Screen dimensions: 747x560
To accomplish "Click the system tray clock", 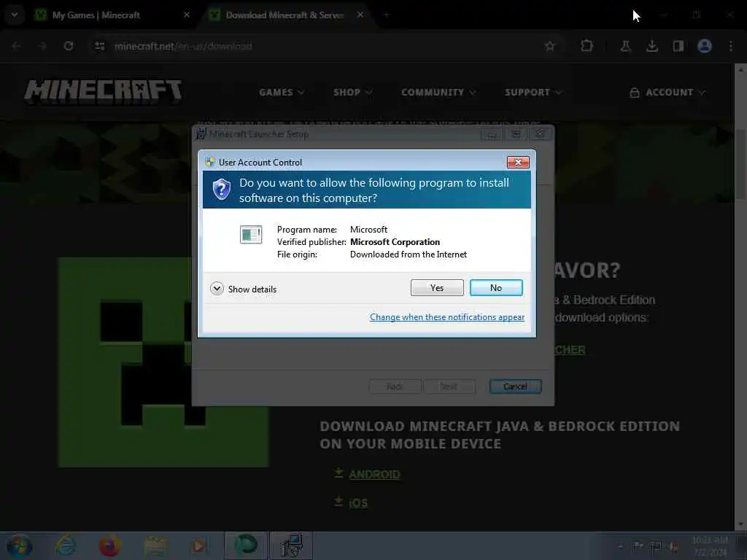I will click(710, 546).
